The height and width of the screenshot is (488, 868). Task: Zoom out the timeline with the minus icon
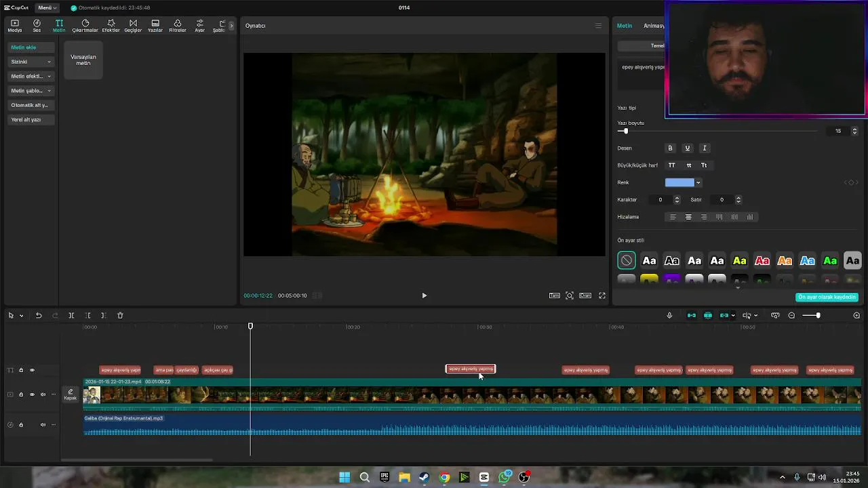coord(791,315)
